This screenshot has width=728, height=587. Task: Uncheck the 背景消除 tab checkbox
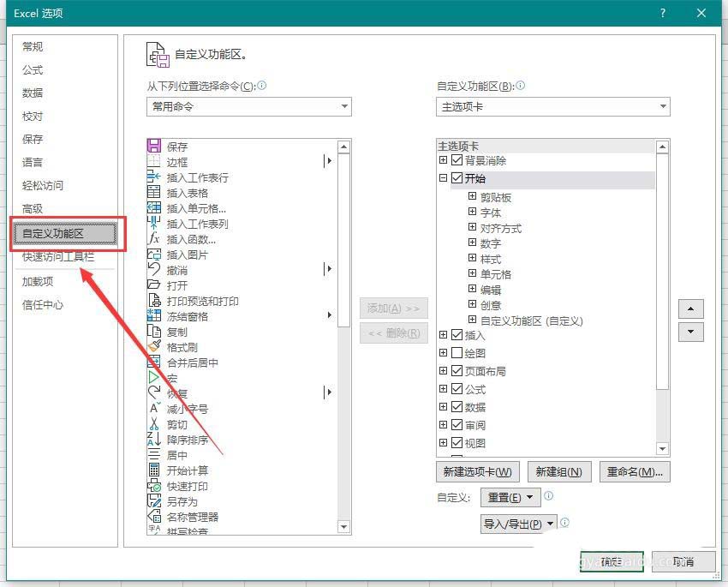pos(456,160)
